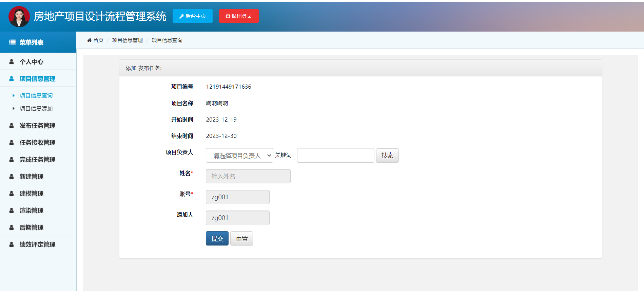Click the user icon beside 绩效评定管理
644x291 pixels.
pyautogui.click(x=12, y=244)
